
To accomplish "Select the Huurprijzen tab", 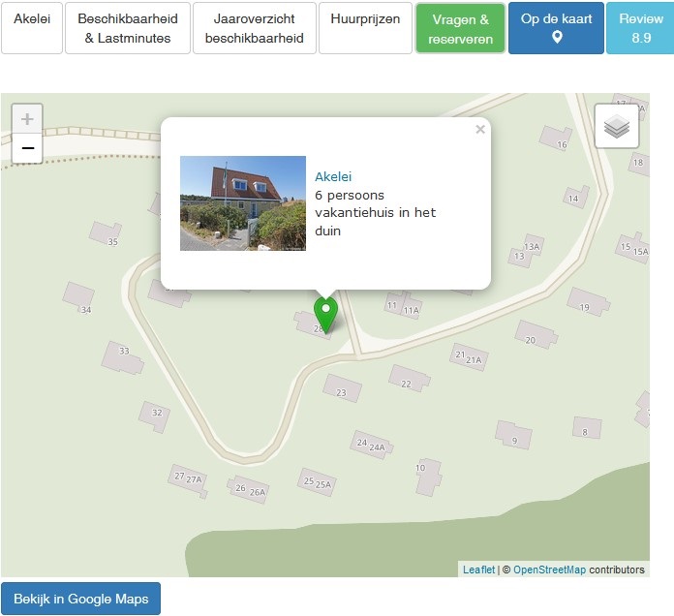I will (x=365, y=27).
